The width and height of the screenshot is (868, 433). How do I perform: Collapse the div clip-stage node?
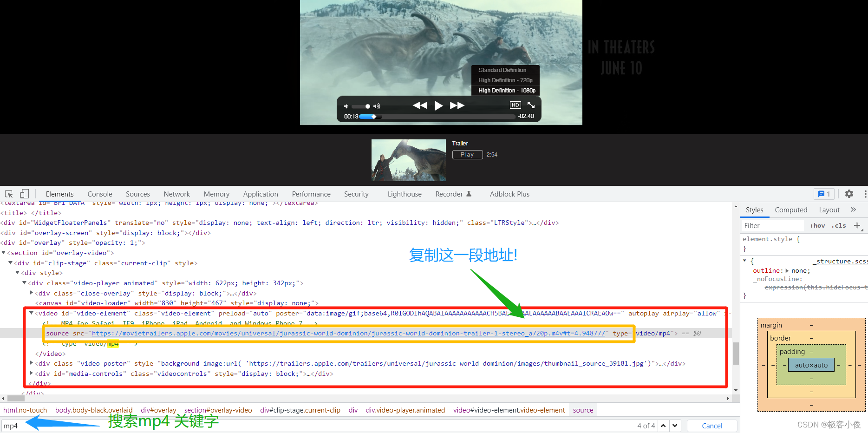[11, 263]
